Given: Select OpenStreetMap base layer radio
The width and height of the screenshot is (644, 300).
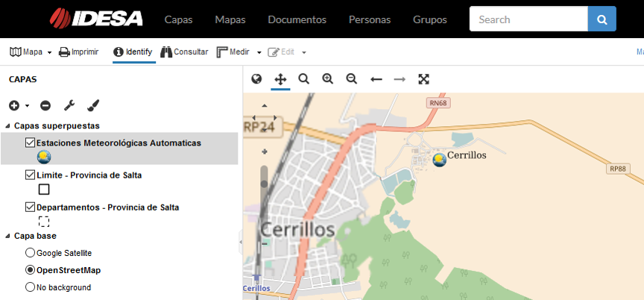Looking at the screenshot, I should [x=30, y=270].
